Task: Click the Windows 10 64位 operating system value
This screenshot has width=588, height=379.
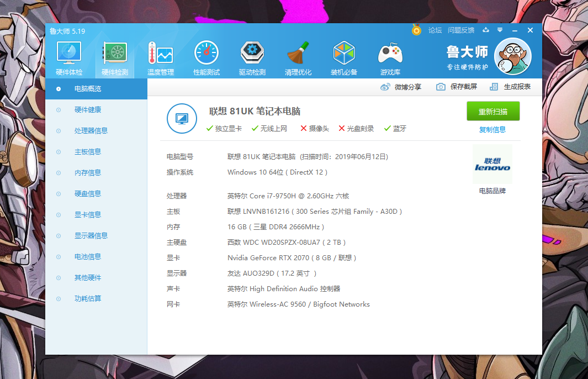Action: coord(278,172)
